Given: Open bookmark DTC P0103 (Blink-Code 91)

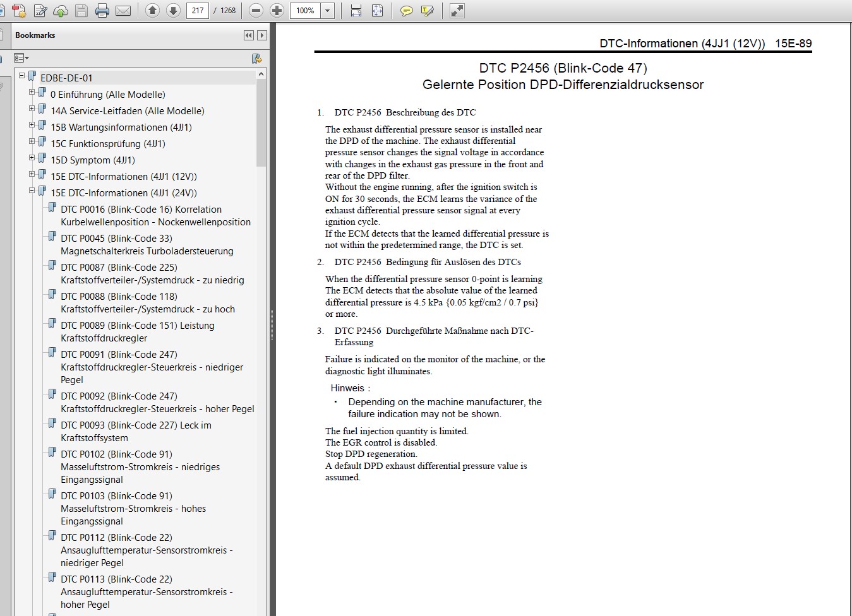Looking at the screenshot, I should click(x=133, y=509).
